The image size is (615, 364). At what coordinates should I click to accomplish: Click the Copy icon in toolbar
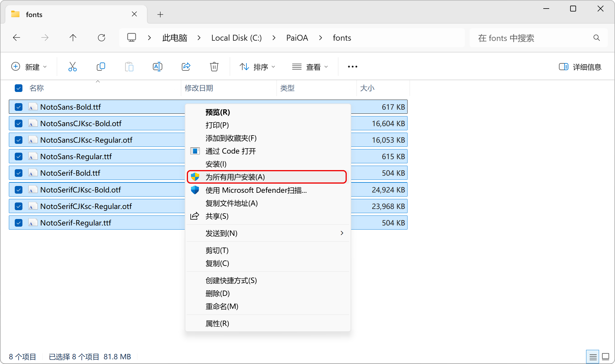coord(101,67)
